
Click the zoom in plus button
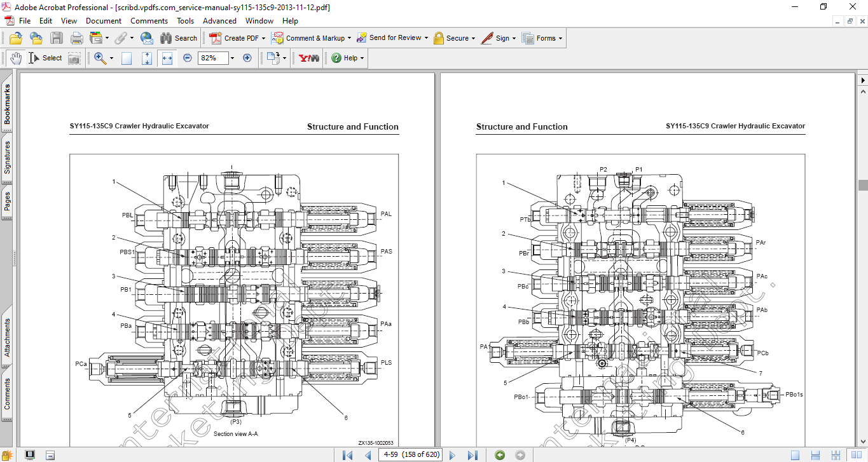(247, 58)
